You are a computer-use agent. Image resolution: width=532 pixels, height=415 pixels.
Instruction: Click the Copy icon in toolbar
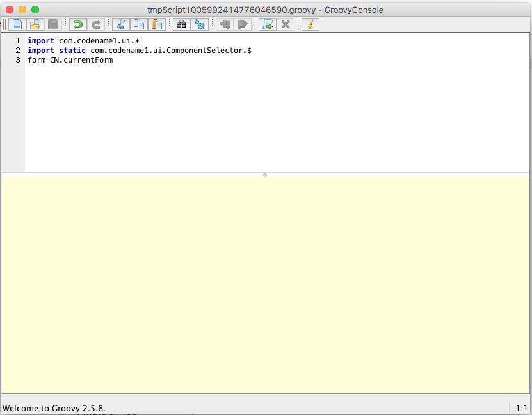point(138,24)
